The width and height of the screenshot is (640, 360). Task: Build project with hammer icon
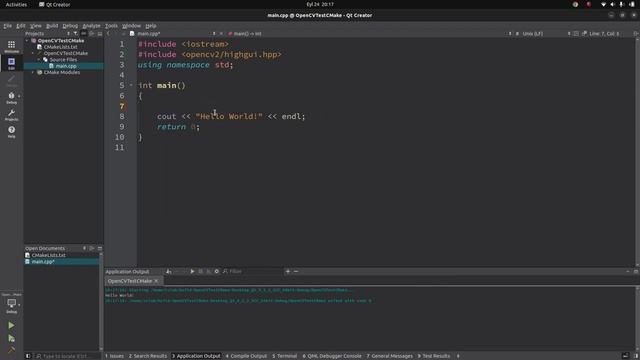pos(11,350)
